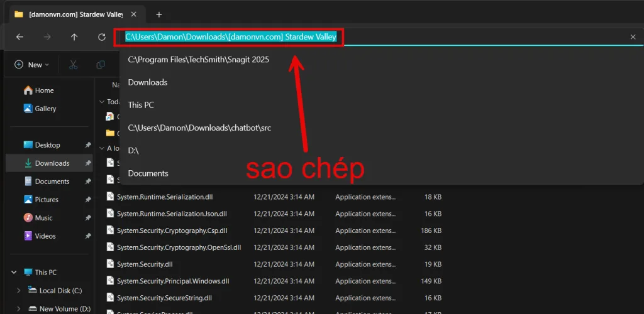Click the Up directory arrow
The width and height of the screenshot is (644, 314).
[74, 37]
